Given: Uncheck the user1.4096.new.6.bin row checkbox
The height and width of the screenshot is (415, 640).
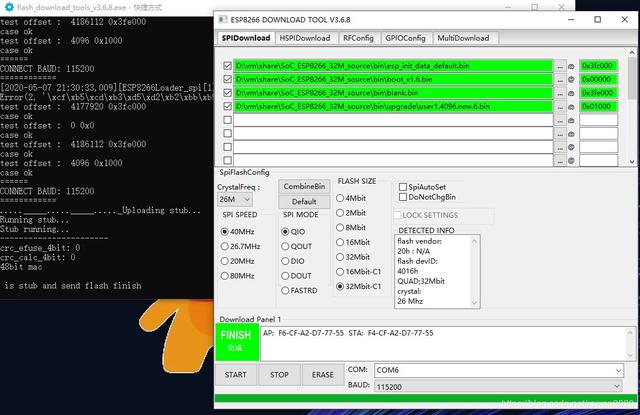Looking at the screenshot, I should click(x=228, y=106).
